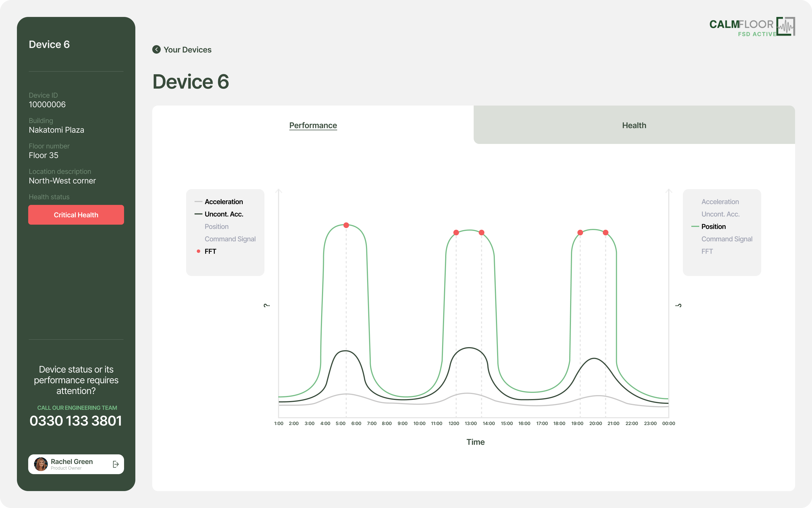Click the FFT marker near 19:00
The width and height of the screenshot is (812, 508).
point(580,233)
